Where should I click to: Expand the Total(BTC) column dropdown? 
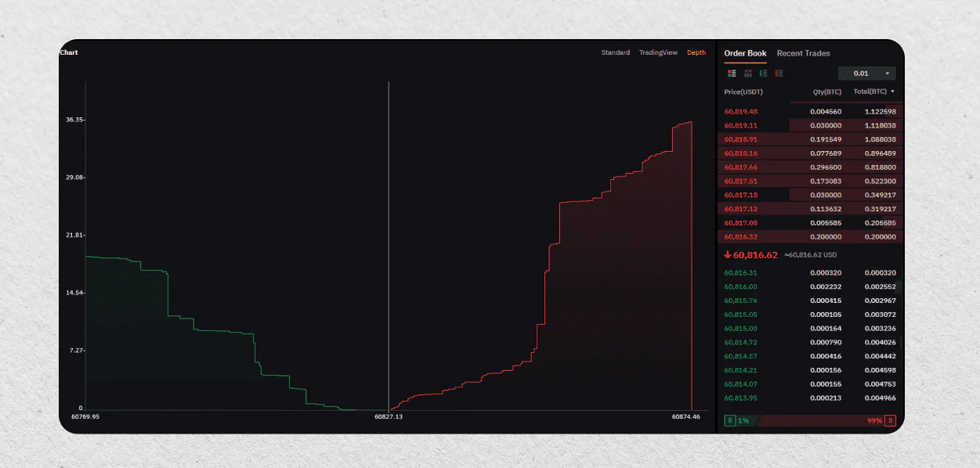point(891,92)
